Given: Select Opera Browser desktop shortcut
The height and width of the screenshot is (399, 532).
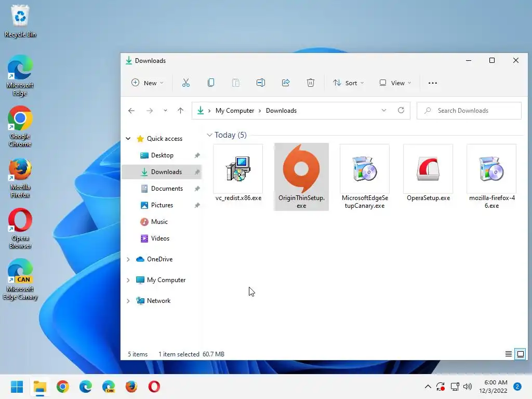Looking at the screenshot, I should click(x=20, y=229).
